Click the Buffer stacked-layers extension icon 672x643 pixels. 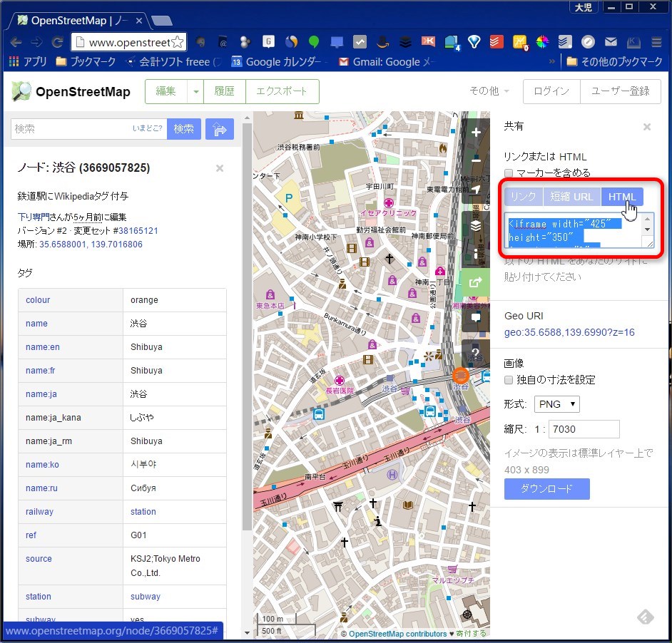click(405, 42)
